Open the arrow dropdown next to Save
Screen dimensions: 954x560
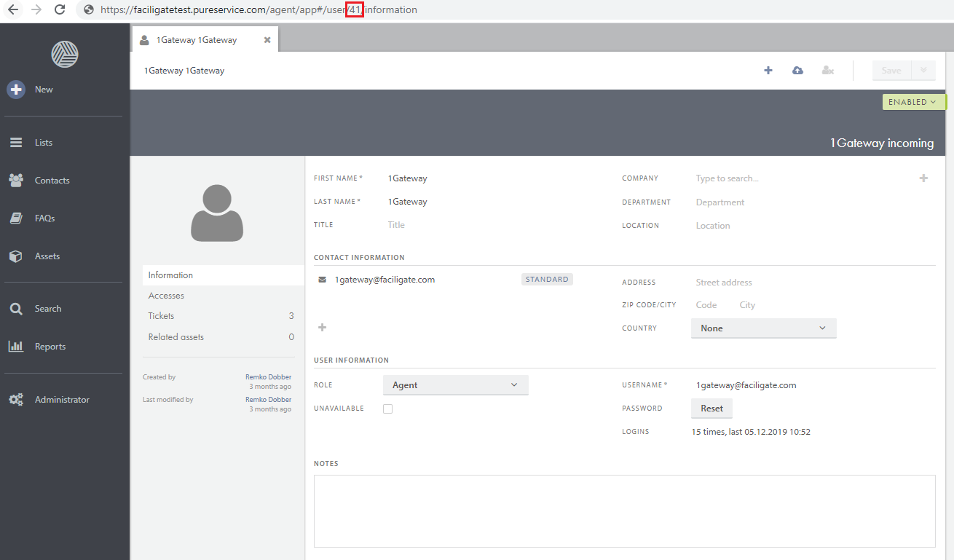pos(923,71)
